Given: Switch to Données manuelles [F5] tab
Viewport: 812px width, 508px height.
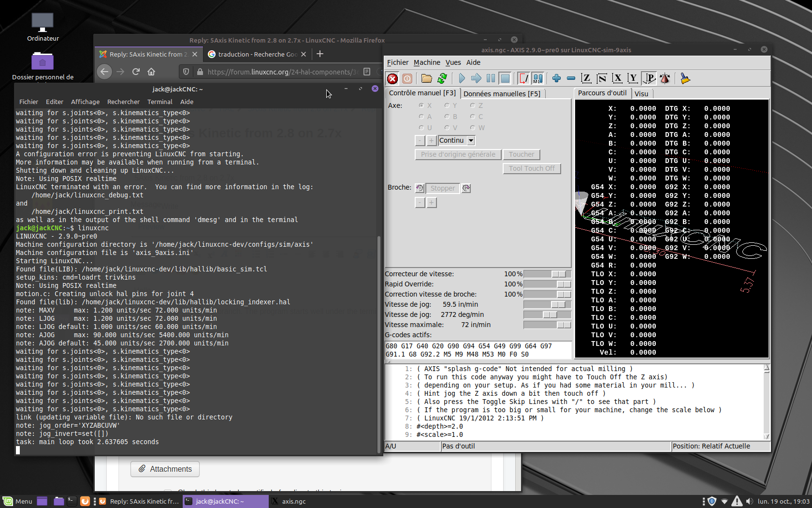Looking at the screenshot, I should (x=502, y=94).
